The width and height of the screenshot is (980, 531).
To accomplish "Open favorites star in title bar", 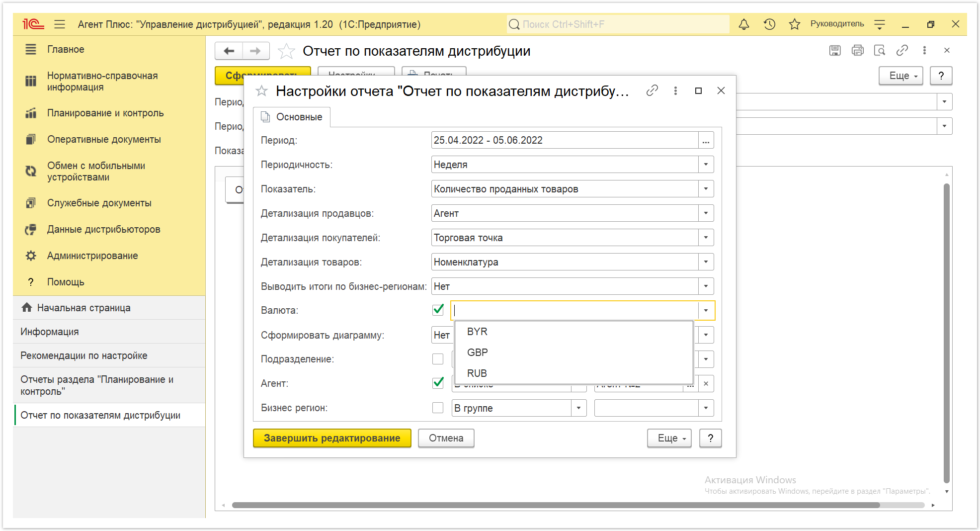I will pos(794,24).
